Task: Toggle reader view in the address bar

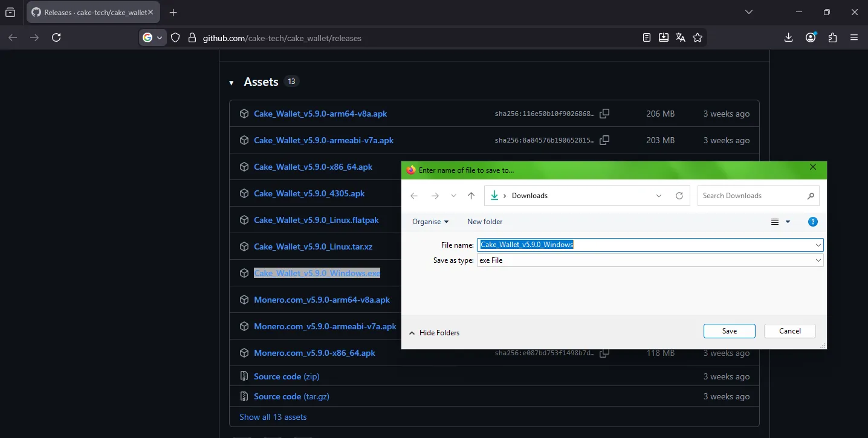Action: point(647,37)
